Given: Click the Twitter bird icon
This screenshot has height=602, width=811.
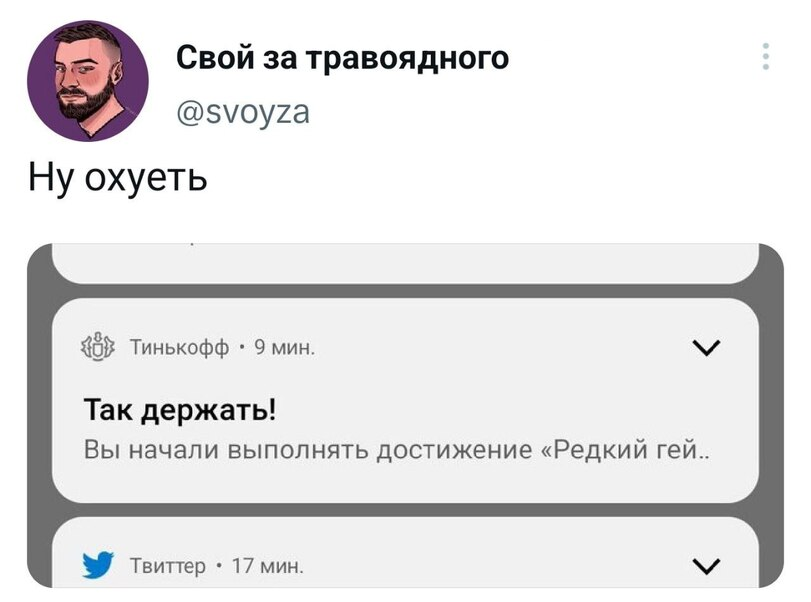Looking at the screenshot, I should [98, 567].
